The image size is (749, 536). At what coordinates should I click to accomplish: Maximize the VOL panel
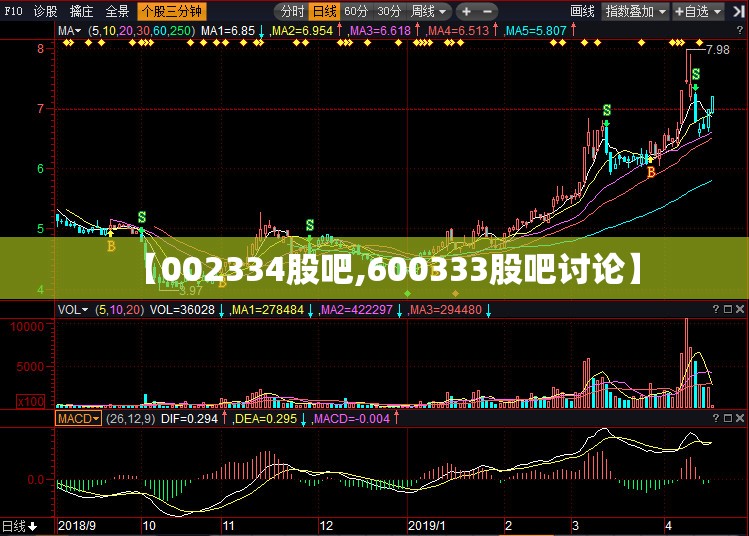728,309
